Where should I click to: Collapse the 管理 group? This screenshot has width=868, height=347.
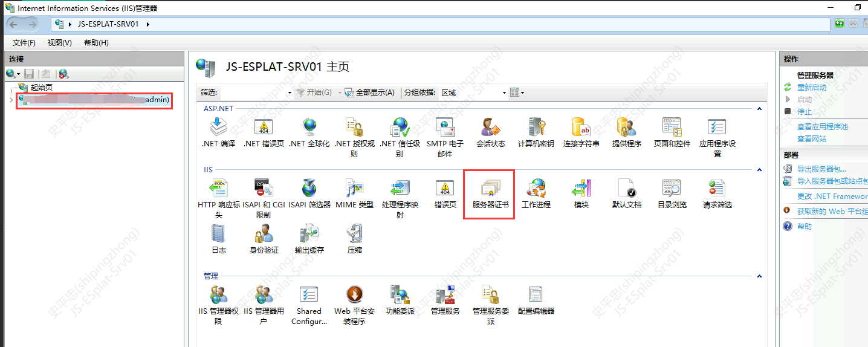(759, 276)
